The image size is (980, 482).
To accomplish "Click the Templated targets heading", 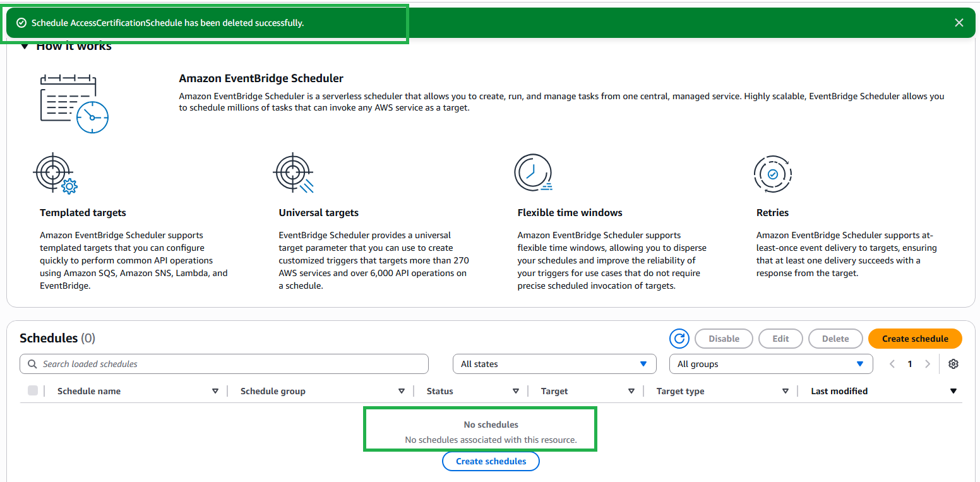I will pyautogui.click(x=83, y=213).
